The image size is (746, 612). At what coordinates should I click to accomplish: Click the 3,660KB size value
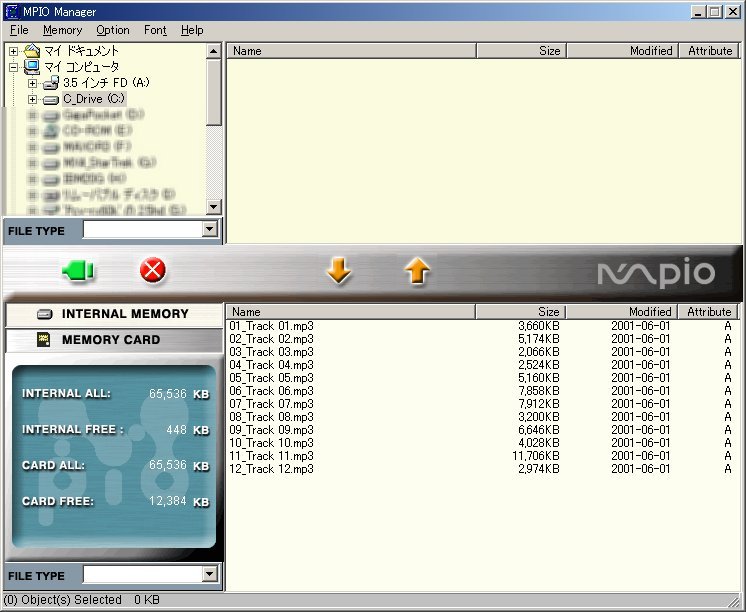coord(539,326)
